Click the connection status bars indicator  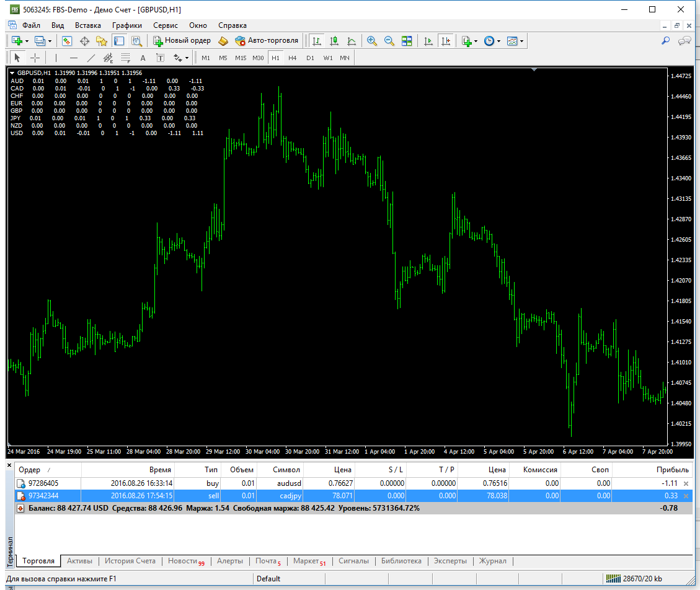(613, 579)
